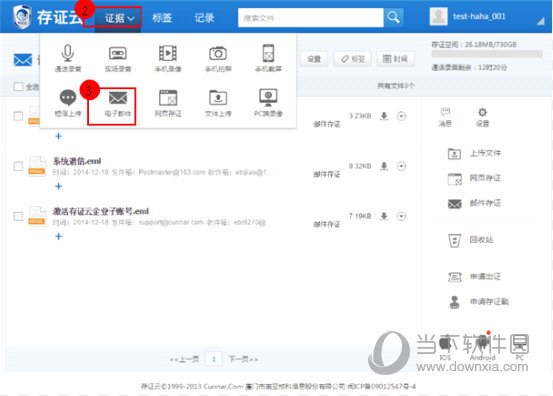Image resolution: width=553 pixels, height=396 pixels.
Task: Click 申请存证函 stamp item
Action: point(478,302)
